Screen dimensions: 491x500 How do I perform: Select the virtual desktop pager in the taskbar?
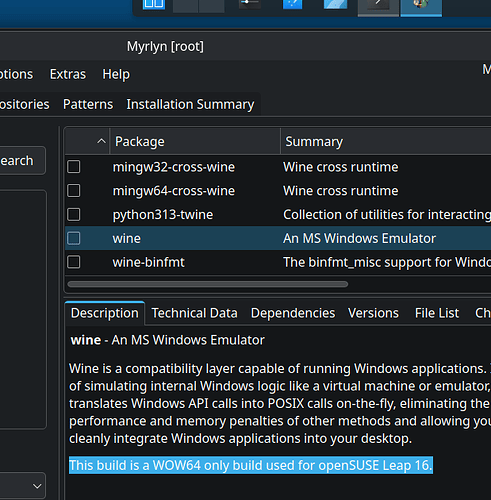coord(198,6)
